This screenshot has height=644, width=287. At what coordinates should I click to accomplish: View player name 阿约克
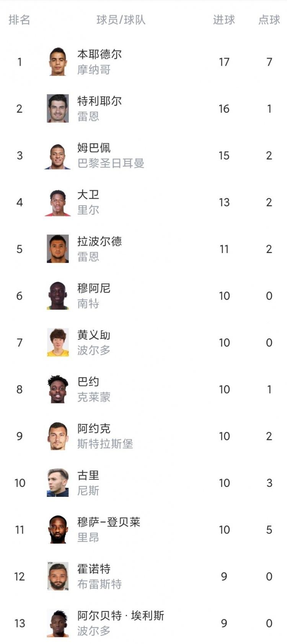point(94,428)
